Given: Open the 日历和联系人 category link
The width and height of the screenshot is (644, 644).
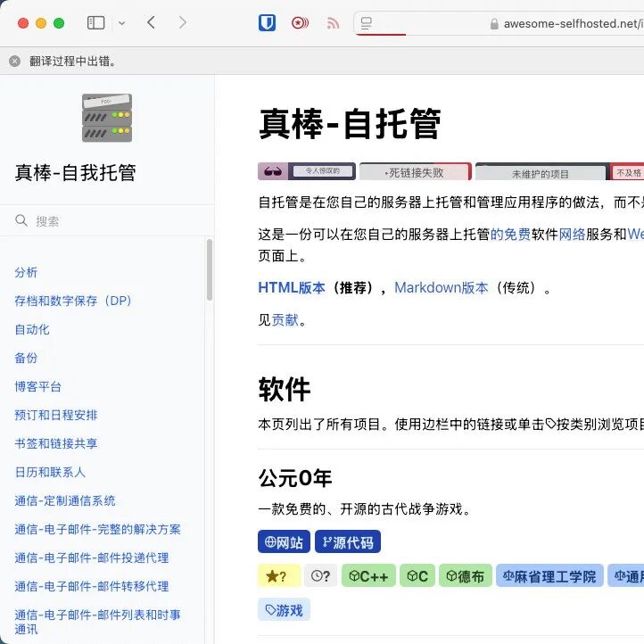Looking at the screenshot, I should point(50,472).
